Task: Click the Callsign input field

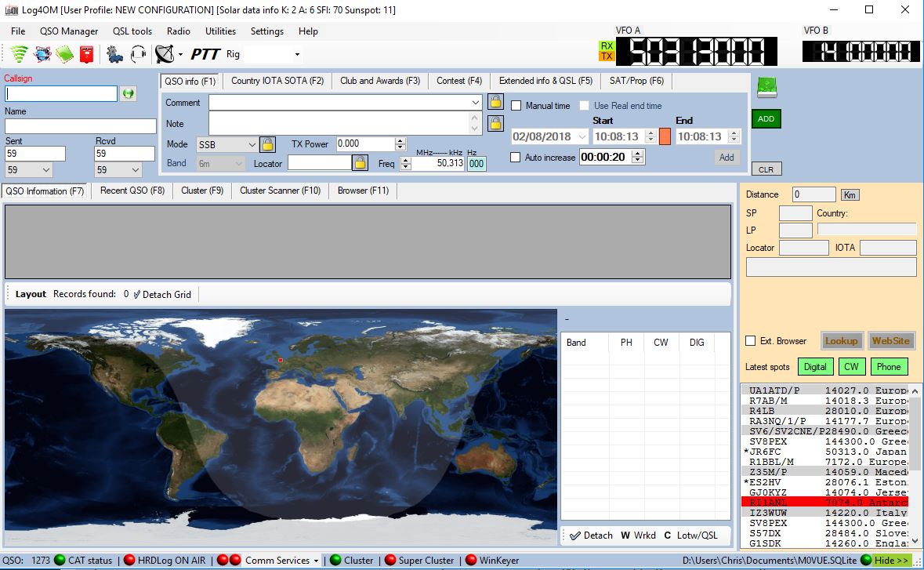Action: [61, 93]
